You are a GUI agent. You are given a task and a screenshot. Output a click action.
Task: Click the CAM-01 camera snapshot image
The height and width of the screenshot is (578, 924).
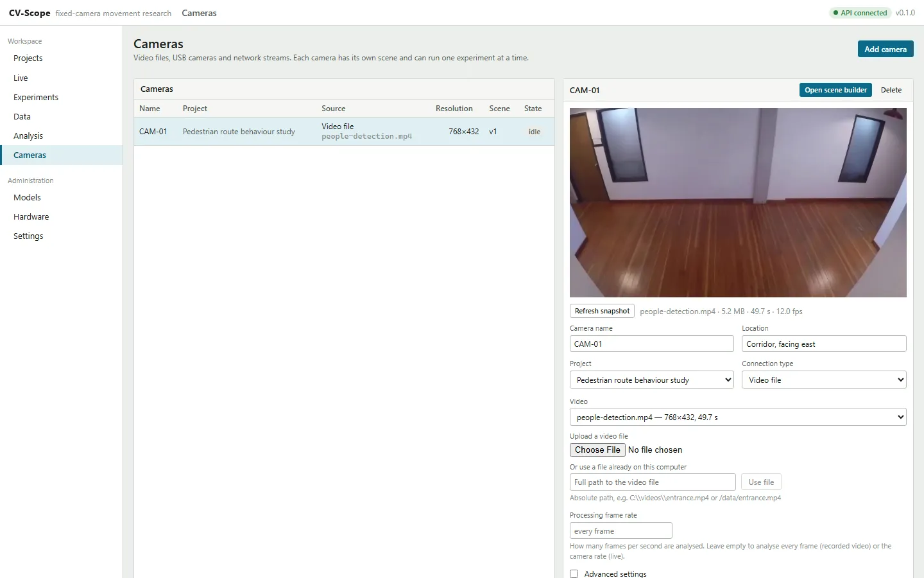(x=738, y=202)
